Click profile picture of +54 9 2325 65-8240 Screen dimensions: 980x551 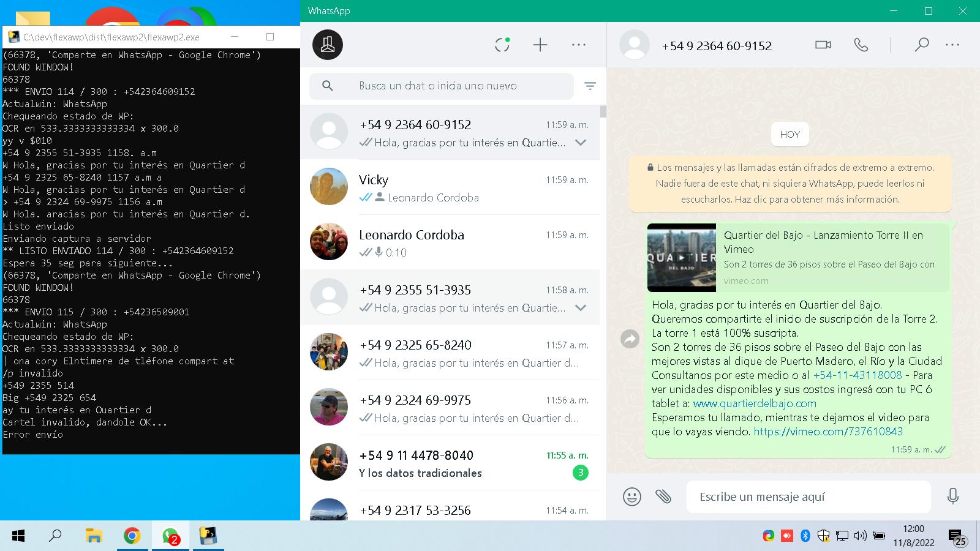click(329, 351)
